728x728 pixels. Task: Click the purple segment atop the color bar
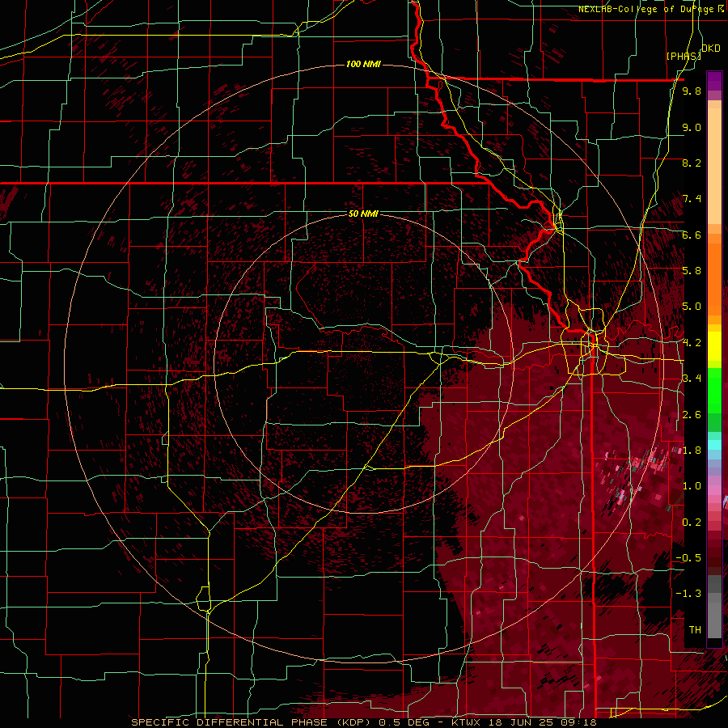(x=714, y=81)
